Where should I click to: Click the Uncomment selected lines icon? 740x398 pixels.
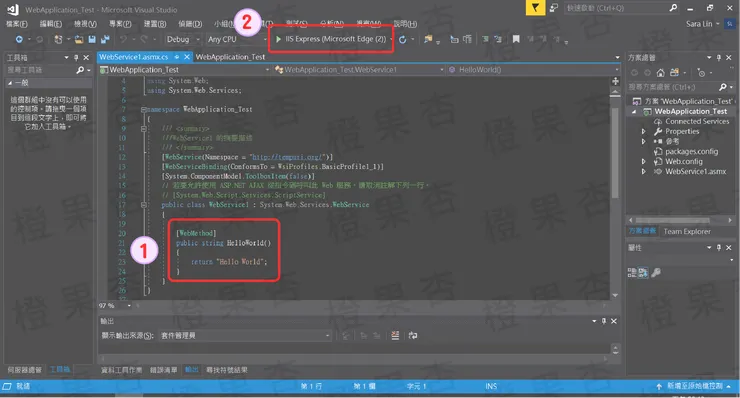coord(498,39)
